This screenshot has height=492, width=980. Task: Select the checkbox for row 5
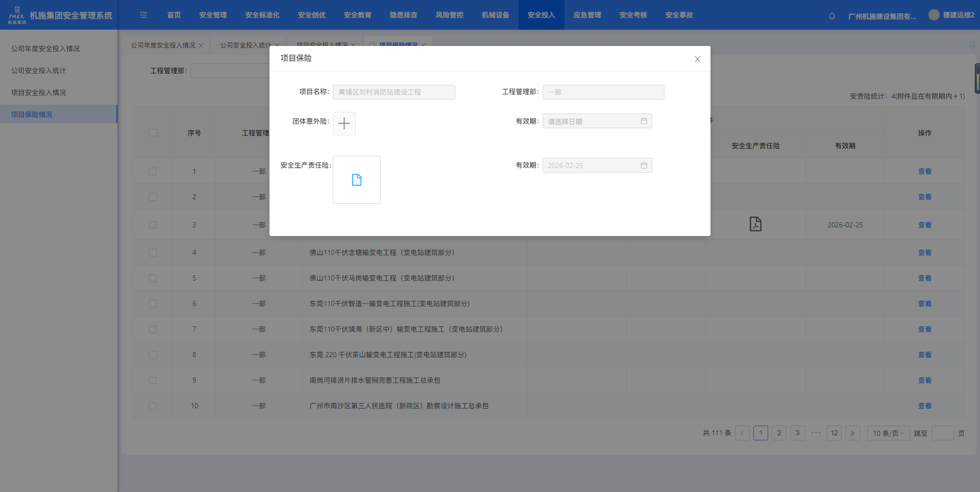click(153, 278)
